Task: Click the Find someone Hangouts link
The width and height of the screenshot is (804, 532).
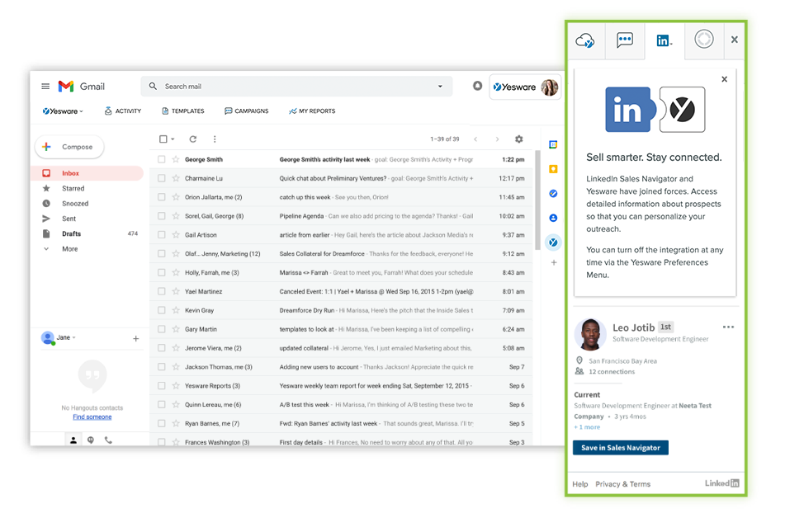Action: point(92,417)
